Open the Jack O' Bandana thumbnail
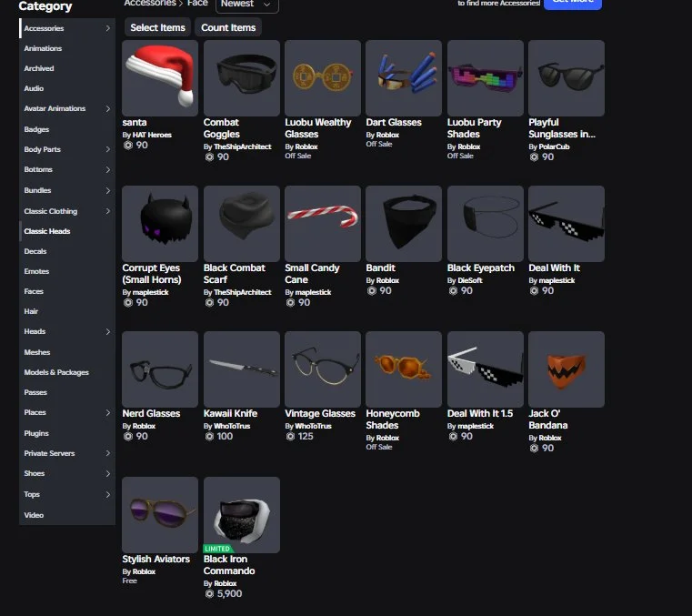692x616 pixels. 567,369
